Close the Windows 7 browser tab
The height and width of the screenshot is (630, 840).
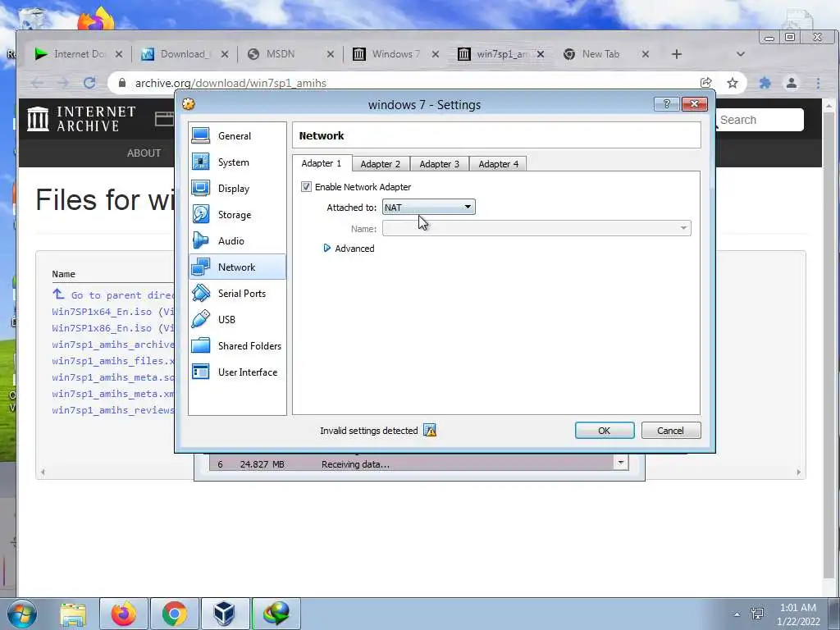[436, 54]
